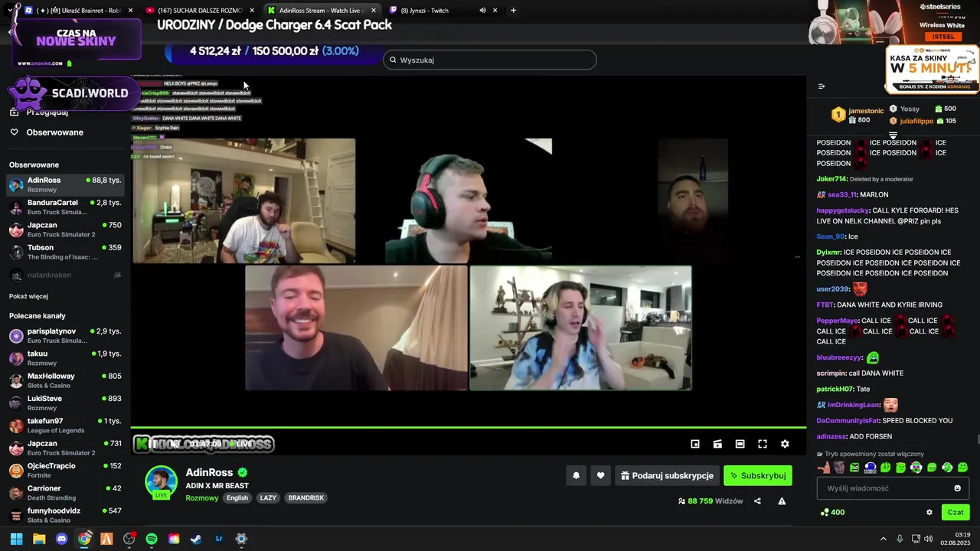Enter fullscreen with the player fullscreen icon
The width and height of the screenshot is (980, 551).
[763, 444]
